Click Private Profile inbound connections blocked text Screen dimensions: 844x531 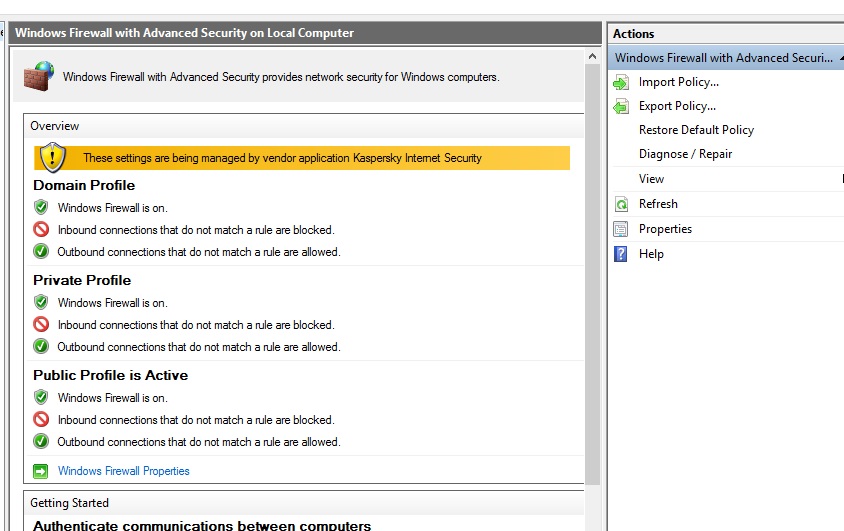196,325
